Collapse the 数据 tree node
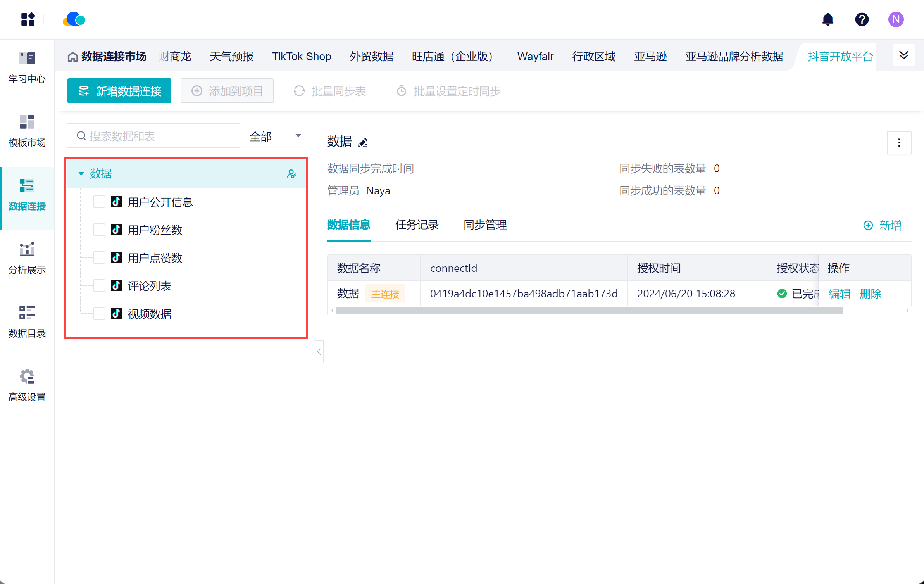The width and height of the screenshot is (924, 584). pyautogui.click(x=81, y=174)
